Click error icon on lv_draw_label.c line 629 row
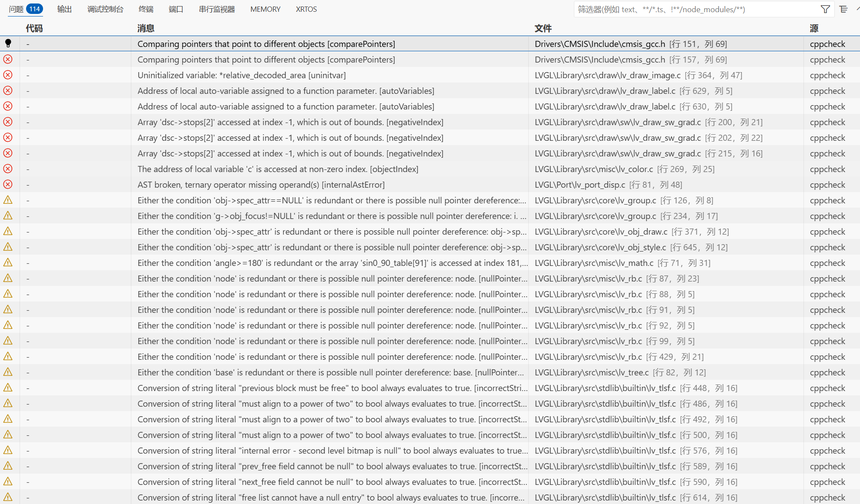Viewport: 860px width, 504px height. coord(8,90)
